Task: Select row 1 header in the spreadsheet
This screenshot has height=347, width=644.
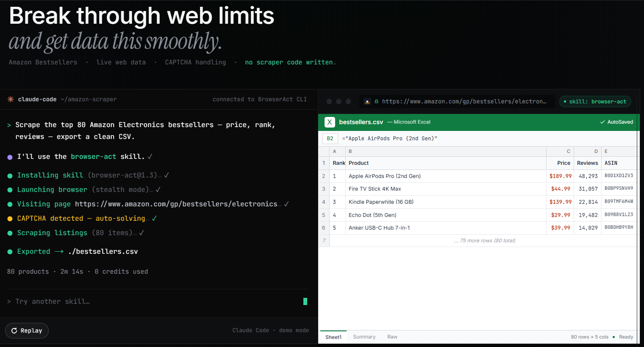Action: click(x=324, y=163)
